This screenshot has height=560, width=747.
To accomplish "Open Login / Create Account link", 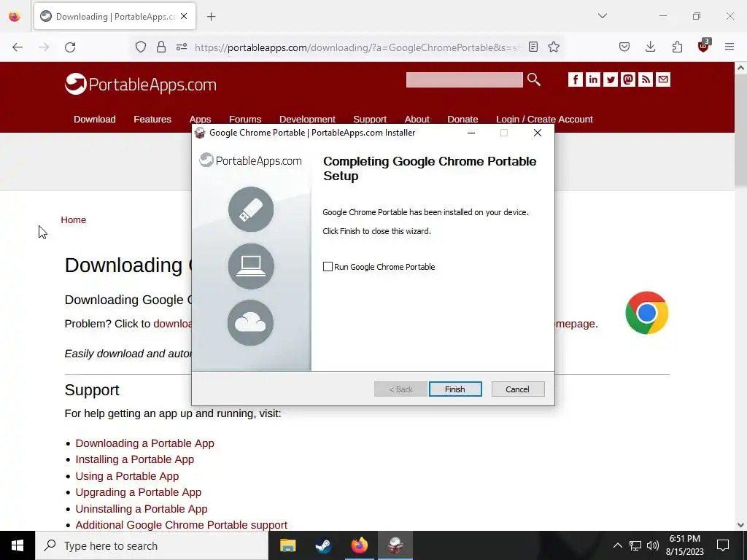I will click(544, 119).
